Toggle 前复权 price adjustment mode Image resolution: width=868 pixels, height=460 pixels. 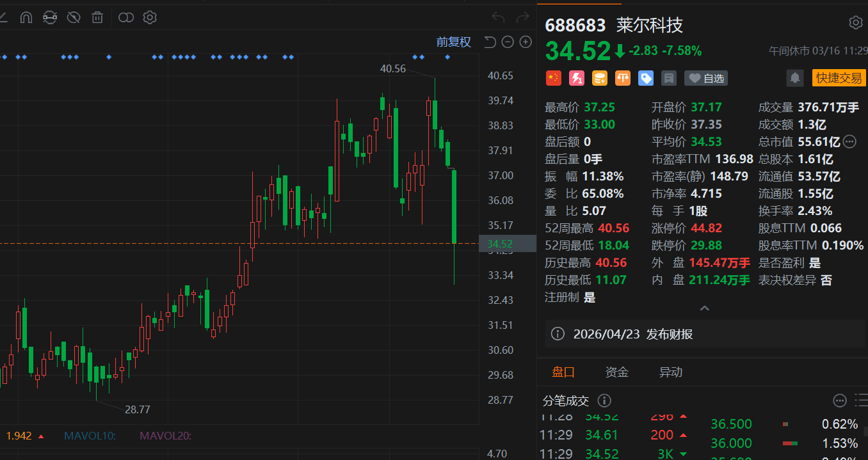[453, 42]
